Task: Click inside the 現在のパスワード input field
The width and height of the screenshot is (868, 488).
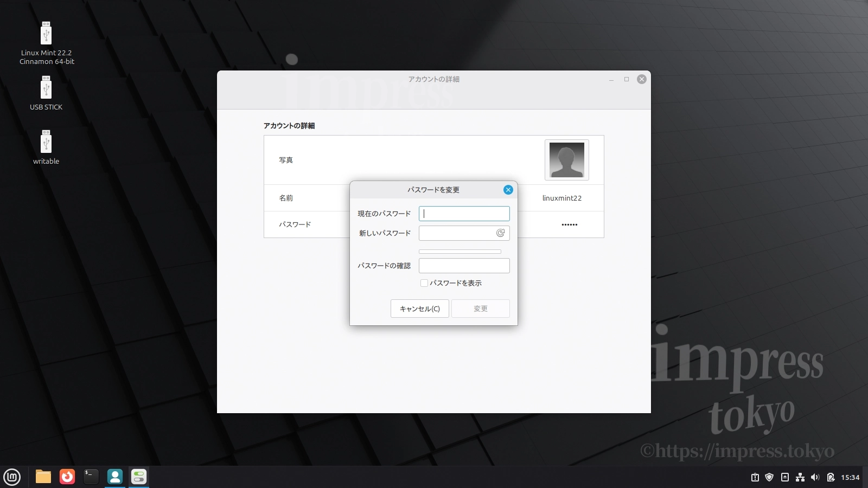Action: click(464, 213)
